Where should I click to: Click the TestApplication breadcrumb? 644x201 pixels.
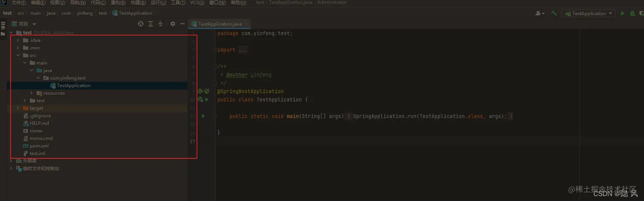tap(132, 13)
